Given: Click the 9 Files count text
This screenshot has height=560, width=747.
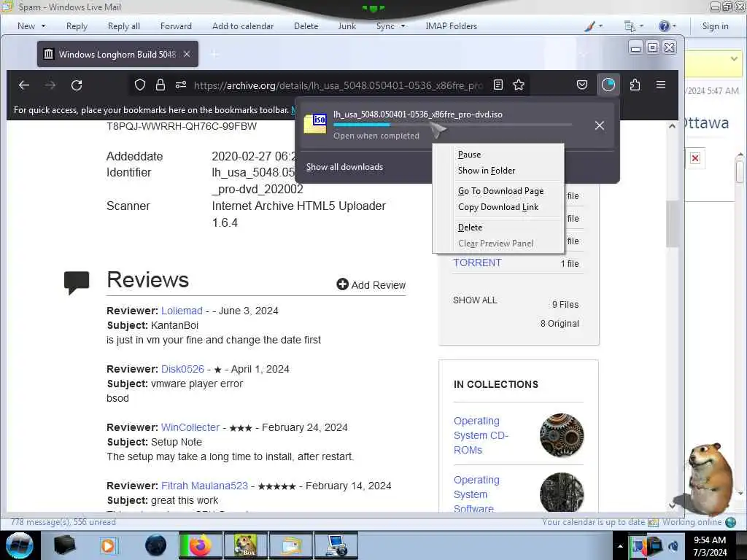Looking at the screenshot, I should click(x=565, y=305).
